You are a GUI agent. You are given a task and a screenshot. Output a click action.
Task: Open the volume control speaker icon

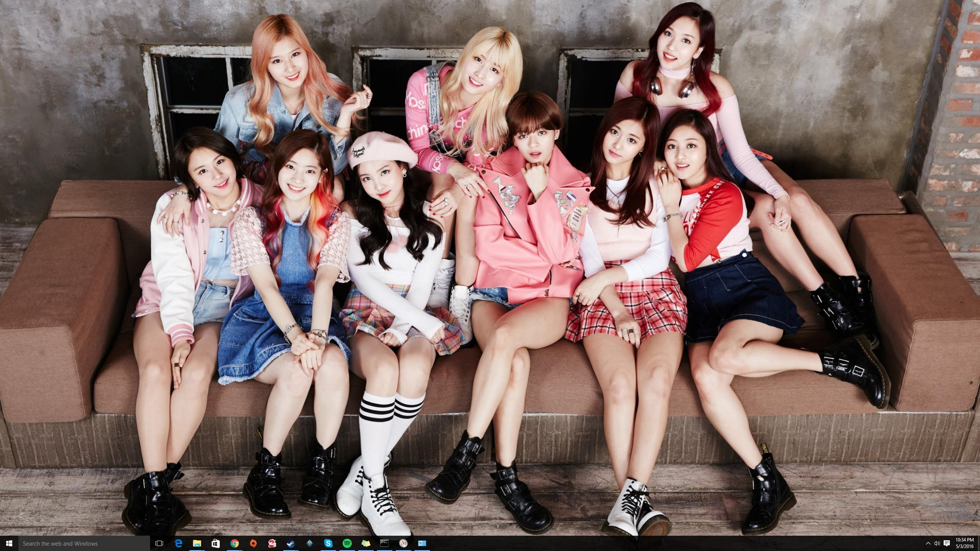point(937,543)
